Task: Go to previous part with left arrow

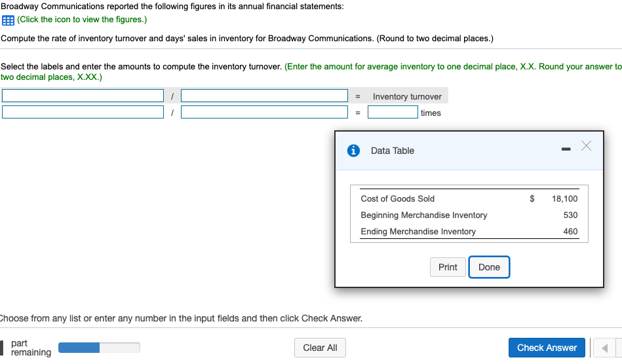Action: pyautogui.click(x=604, y=348)
